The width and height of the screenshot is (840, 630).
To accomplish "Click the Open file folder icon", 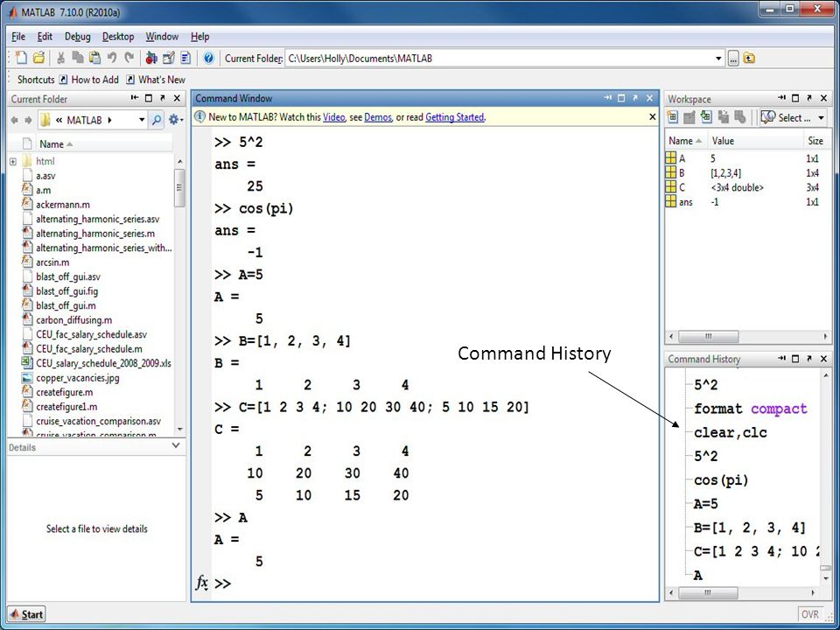I will tap(38, 58).
